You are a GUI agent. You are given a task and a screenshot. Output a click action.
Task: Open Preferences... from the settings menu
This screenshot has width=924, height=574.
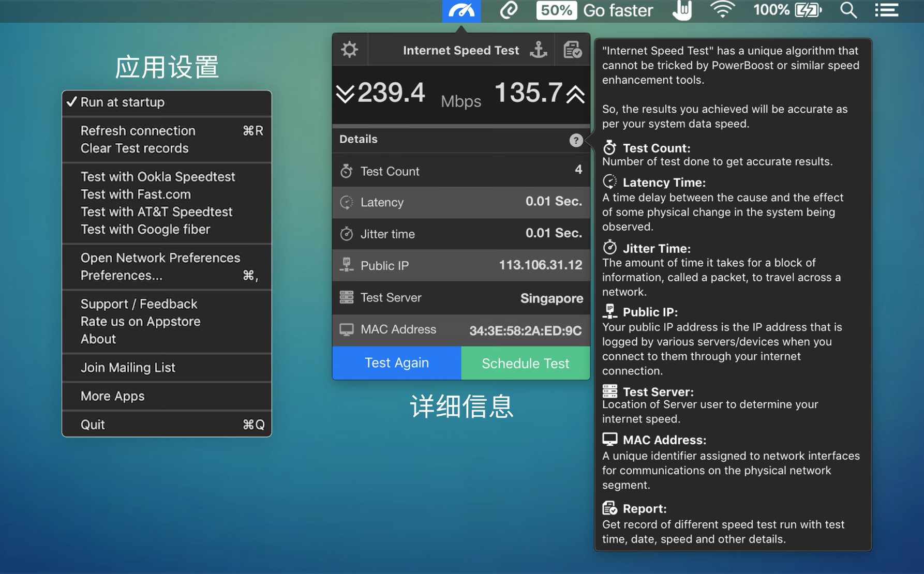click(122, 276)
